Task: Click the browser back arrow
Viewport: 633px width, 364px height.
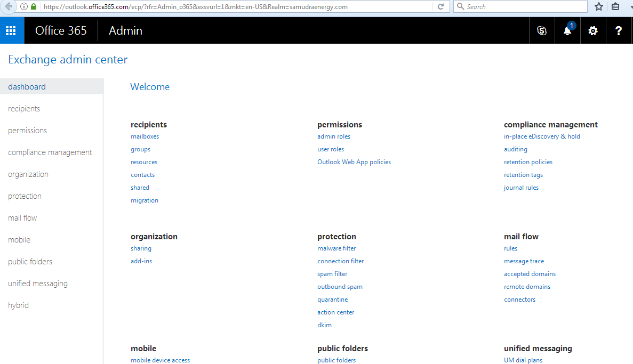Action: (9, 7)
